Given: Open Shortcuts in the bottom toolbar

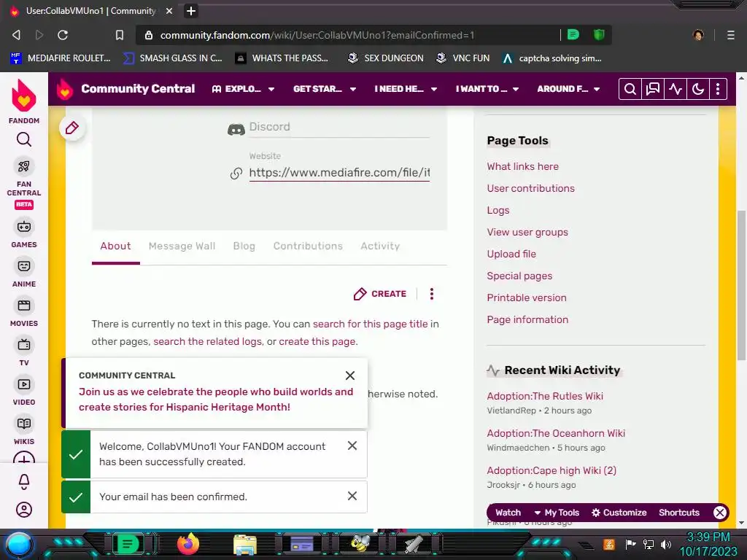Looking at the screenshot, I should tap(679, 513).
